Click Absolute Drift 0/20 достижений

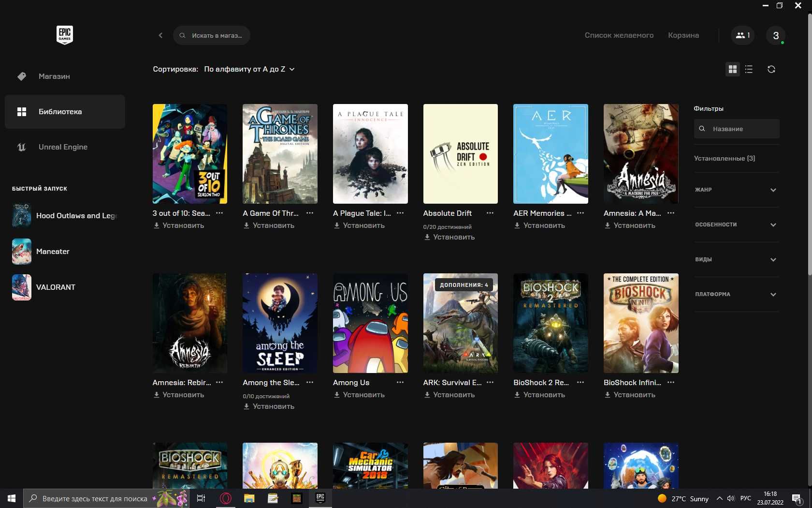pyautogui.click(x=447, y=227)
